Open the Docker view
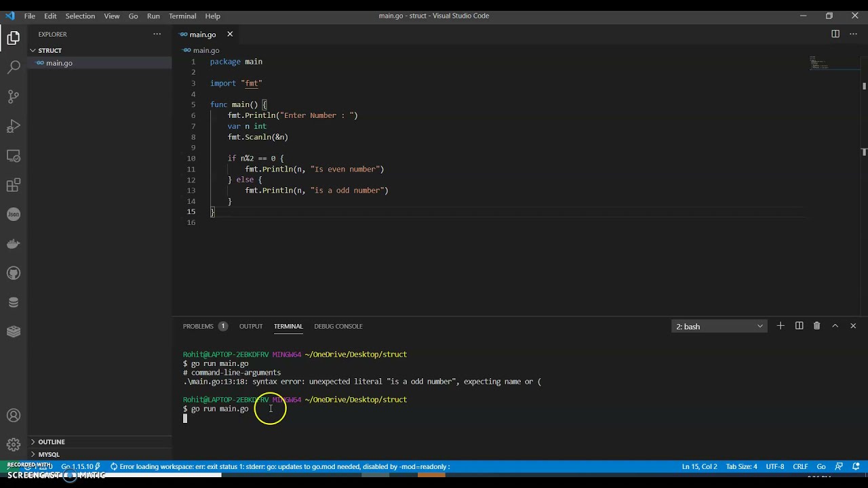 (x=14, y=244)
